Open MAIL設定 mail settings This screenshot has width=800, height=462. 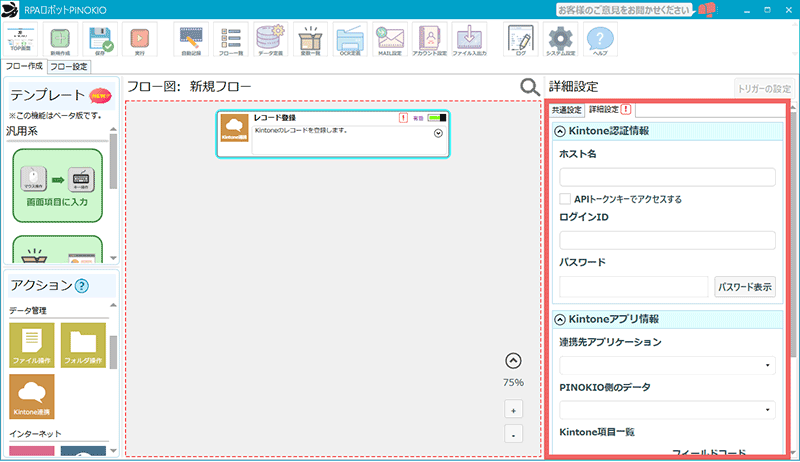point(390,39)
